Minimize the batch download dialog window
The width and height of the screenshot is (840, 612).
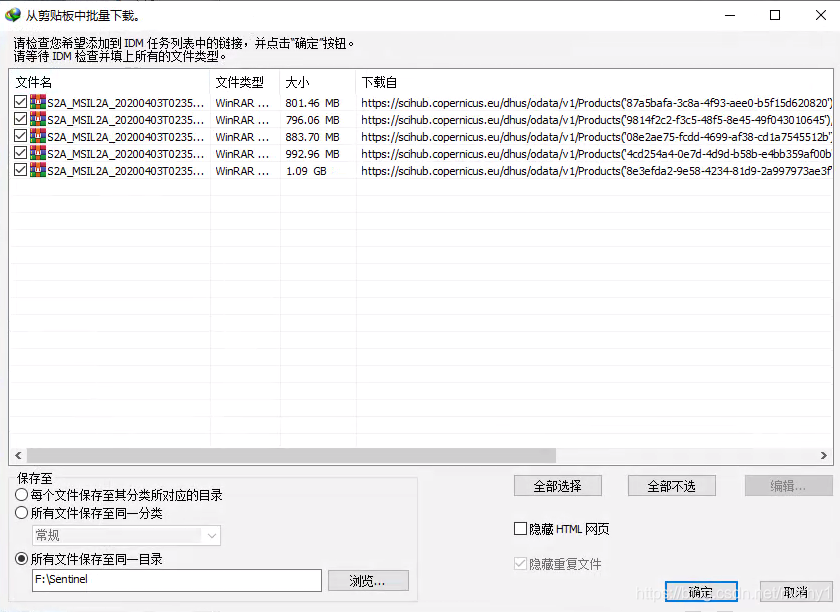[730, 15]
